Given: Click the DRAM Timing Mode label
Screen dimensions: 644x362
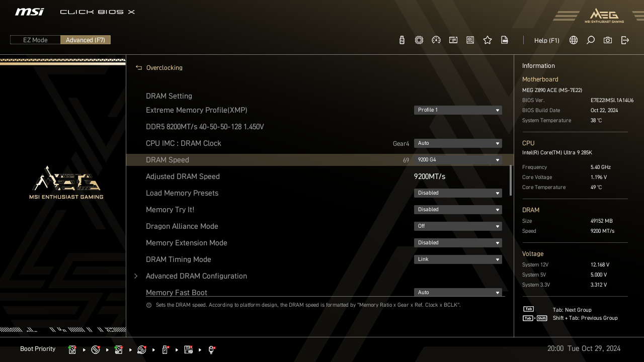Looking at the screenshot, I should [179, 259].
